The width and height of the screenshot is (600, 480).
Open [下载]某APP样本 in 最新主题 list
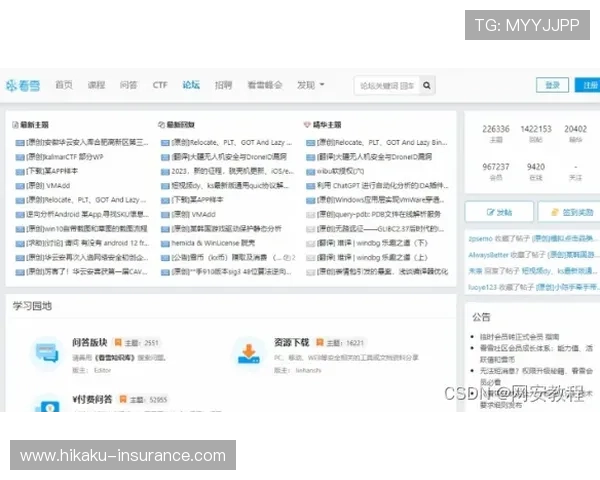click(52, 171)
